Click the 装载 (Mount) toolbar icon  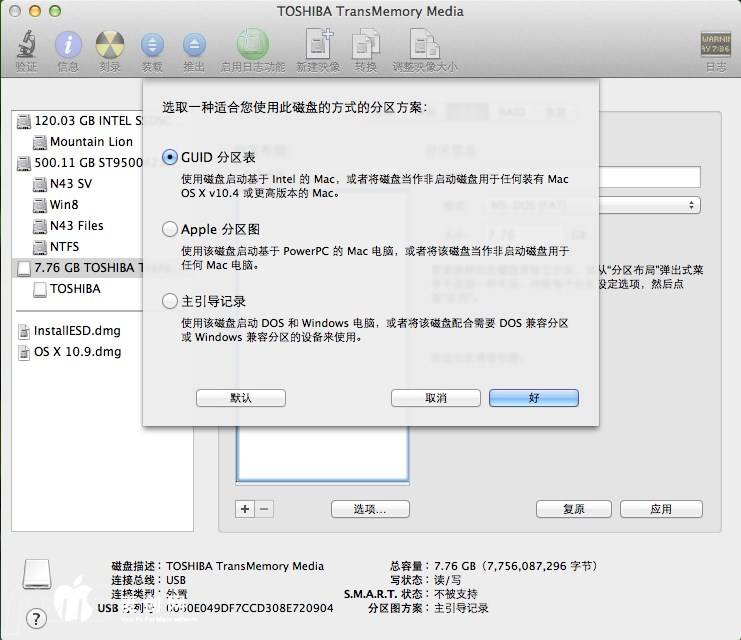tap(152, 46)
